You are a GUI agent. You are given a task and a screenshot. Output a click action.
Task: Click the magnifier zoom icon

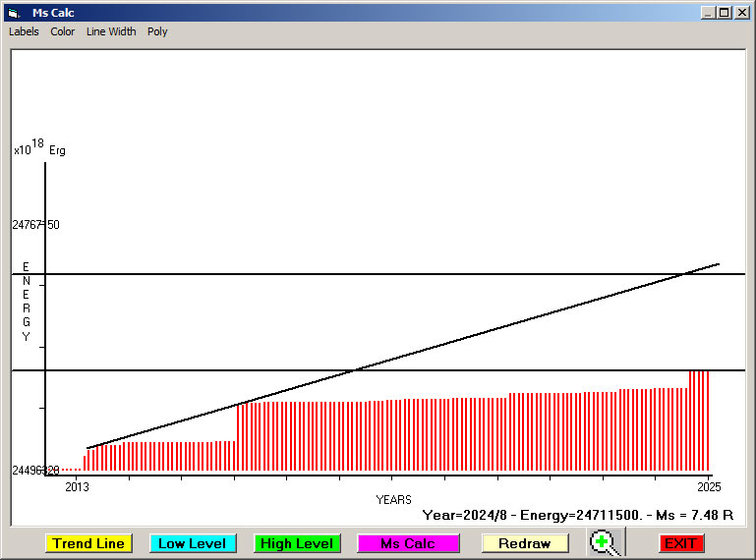[x=606, y=542]
